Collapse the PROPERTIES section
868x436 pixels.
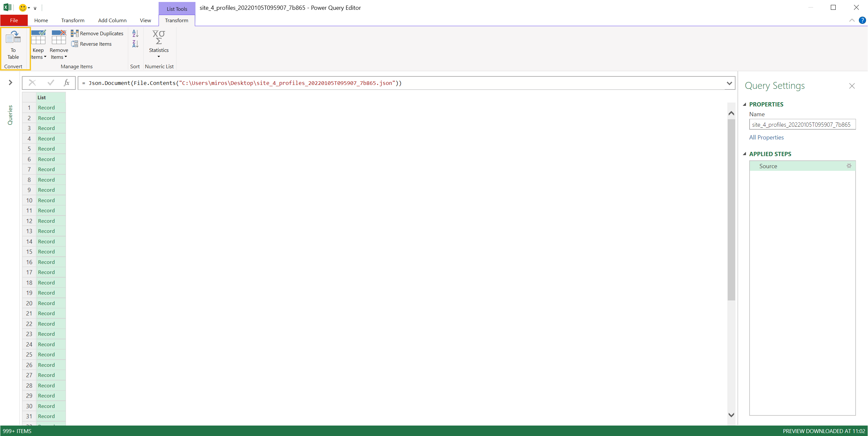point(744,104)
